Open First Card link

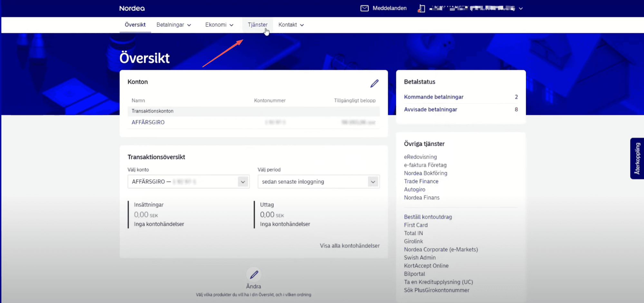[416, 225]
